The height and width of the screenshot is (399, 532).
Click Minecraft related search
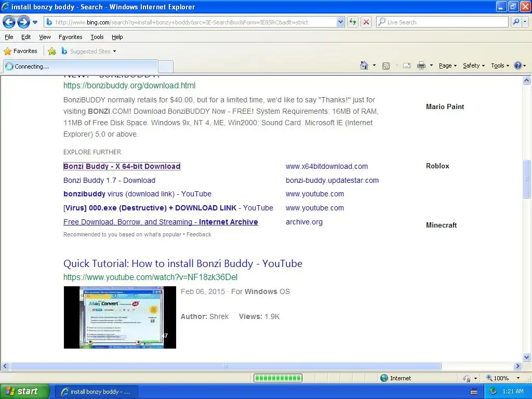(x=441, y=225)
